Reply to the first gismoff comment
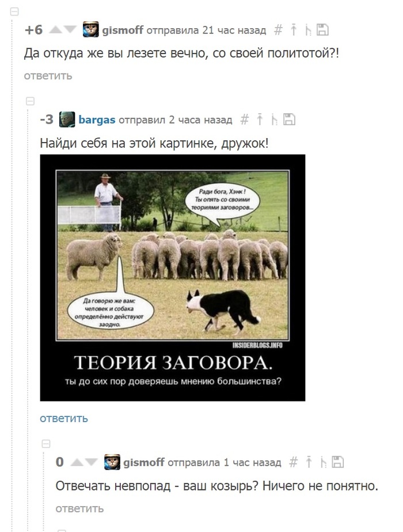Screen dimensions: 403x532 (x=48, y=76)
